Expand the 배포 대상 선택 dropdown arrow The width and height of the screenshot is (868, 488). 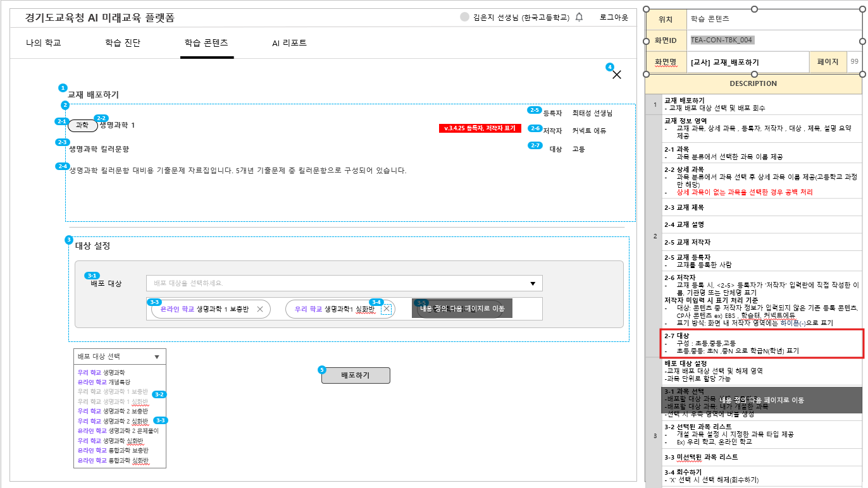157,357
